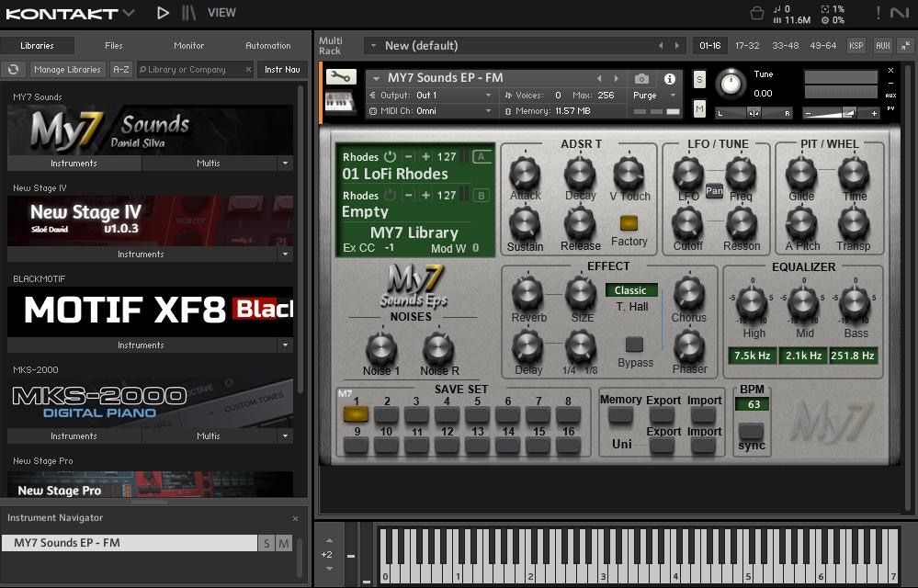Solo the instrument with S button
This screenshot has height=588, width=918.
699,79
